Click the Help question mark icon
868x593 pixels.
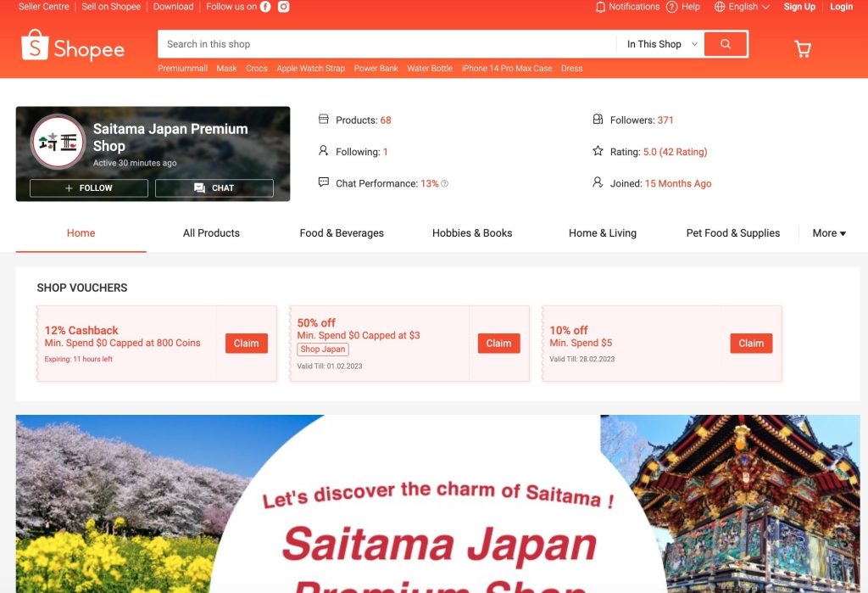coord(671,7)
